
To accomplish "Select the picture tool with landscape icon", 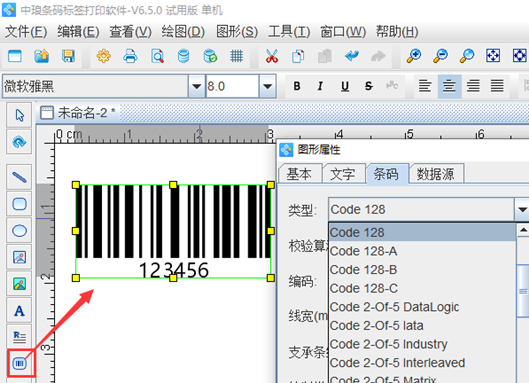I will pos(19,284).
